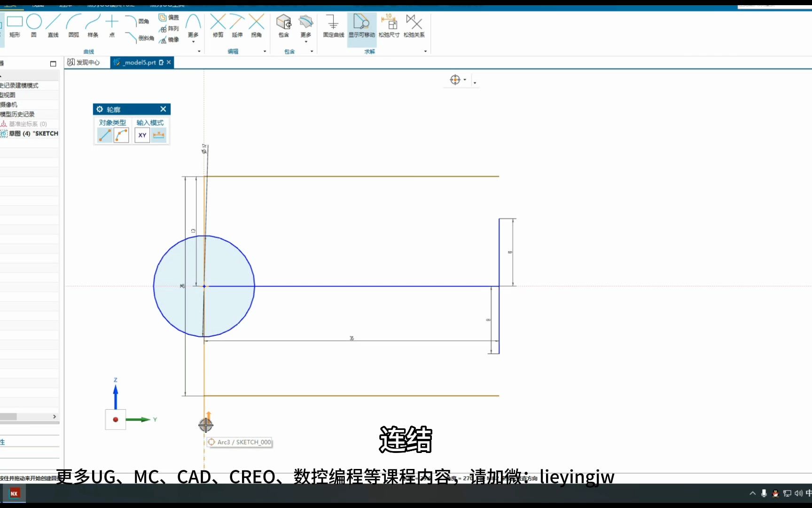This screenshot has width=812, height=508.
Task: Close the 轮廓 profile dialog
Action: 163,109
